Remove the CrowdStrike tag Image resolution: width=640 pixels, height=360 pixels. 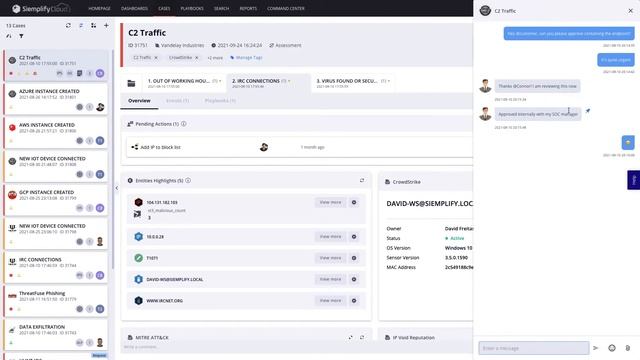pyautogui.click(x=197, y=58)
